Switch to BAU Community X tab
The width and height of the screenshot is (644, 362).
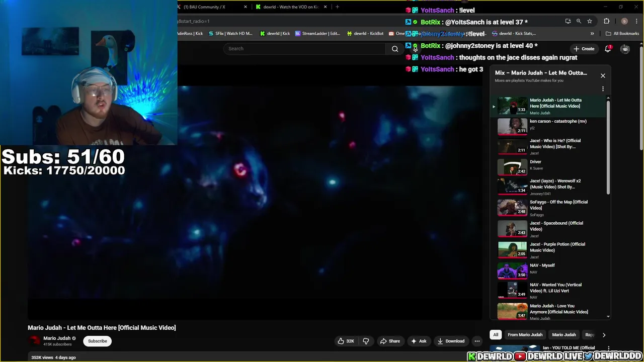pyautogui.click(x=212, y=7)
